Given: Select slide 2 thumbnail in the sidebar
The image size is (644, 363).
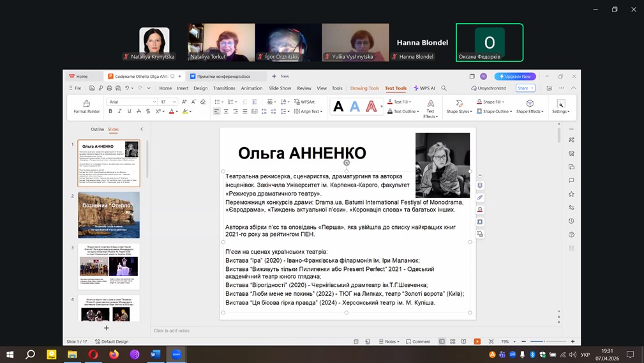Looking at the screenshot, I should (x=109, y=215).
